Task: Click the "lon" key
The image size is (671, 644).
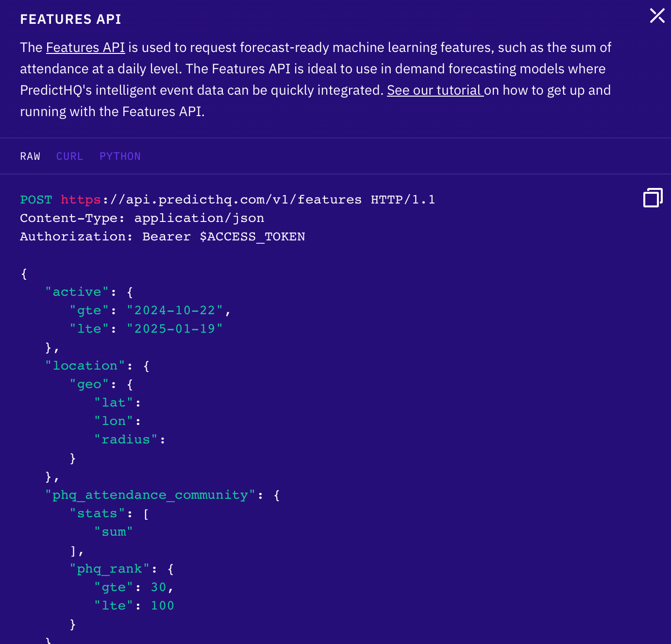Action: 114,421
